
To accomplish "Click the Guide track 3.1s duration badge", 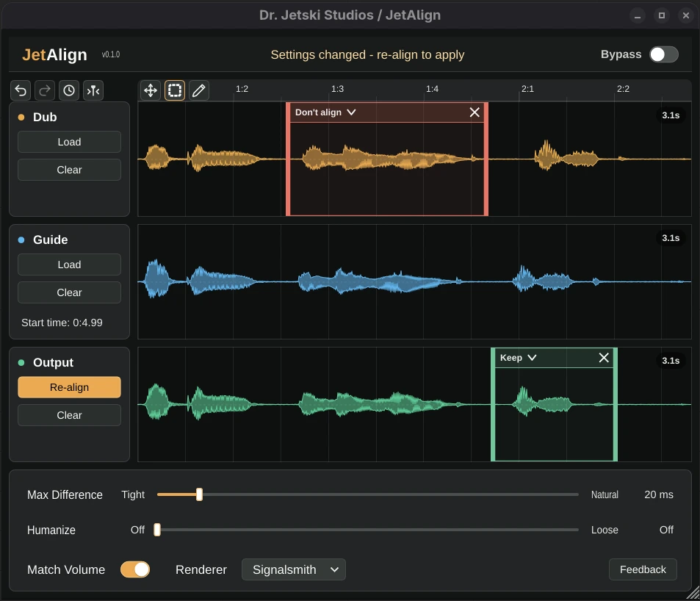I will click(x=671, y=238).
